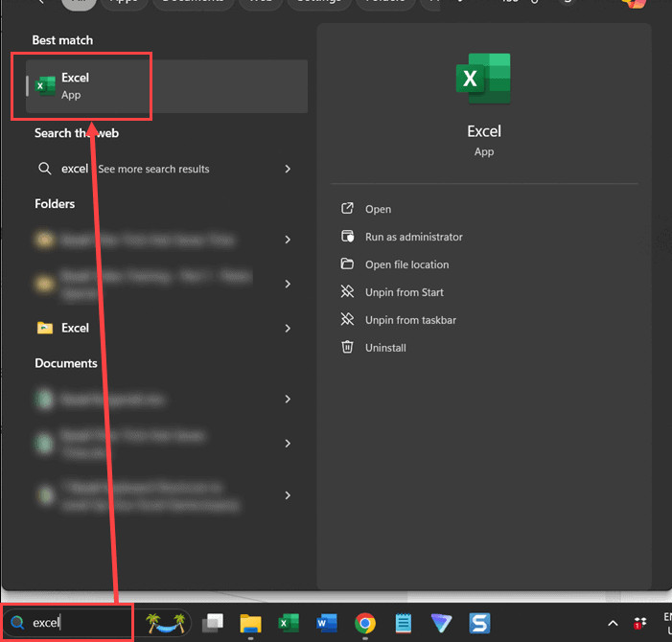Open File Explorer from the taskbar
The height and width of the screenshot is (642, 672).
(251, 624)
